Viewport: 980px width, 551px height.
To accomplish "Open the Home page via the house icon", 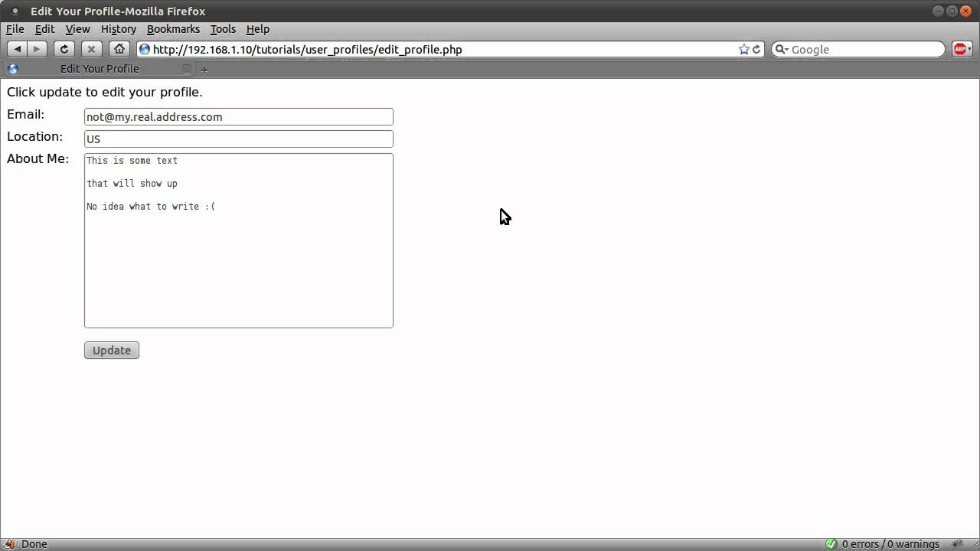I will [119, 49].
